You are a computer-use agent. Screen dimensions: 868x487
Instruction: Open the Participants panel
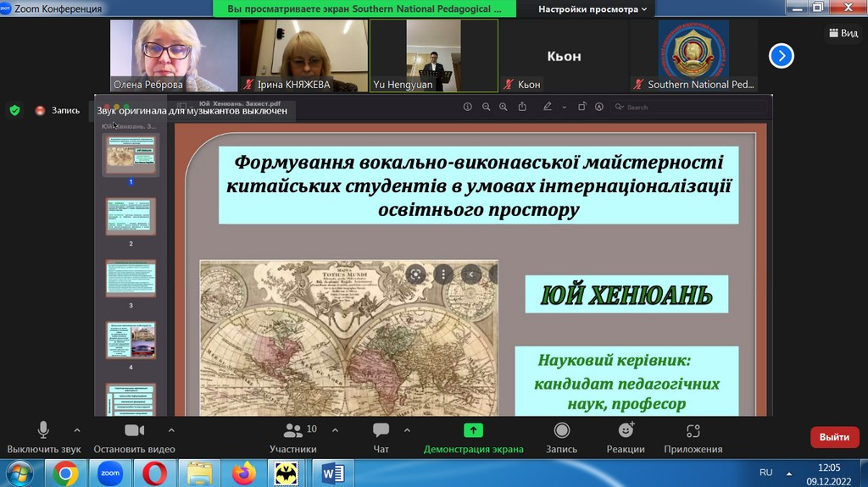pyautogui.click(x=292, y=437)
